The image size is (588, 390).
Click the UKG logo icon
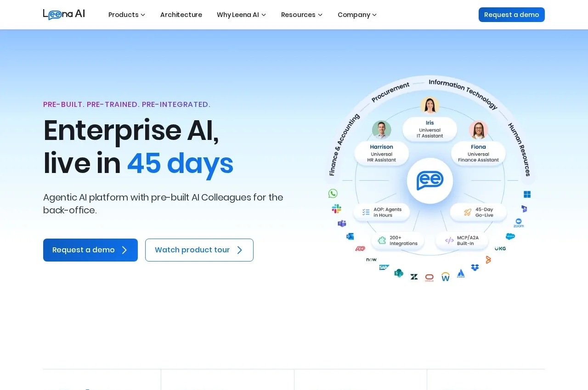click(500, 249)
